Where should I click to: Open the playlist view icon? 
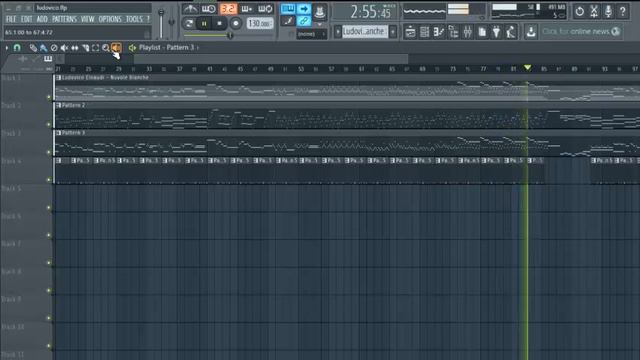(410, 32)
